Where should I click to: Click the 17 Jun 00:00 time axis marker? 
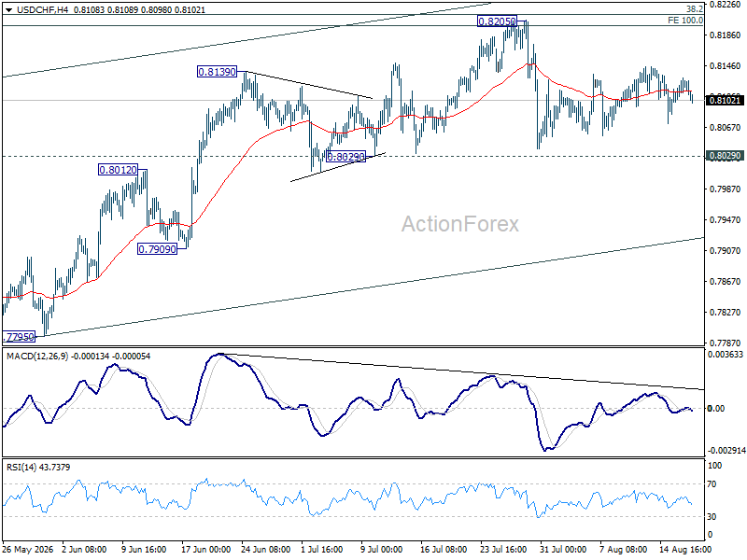[205, 550]
